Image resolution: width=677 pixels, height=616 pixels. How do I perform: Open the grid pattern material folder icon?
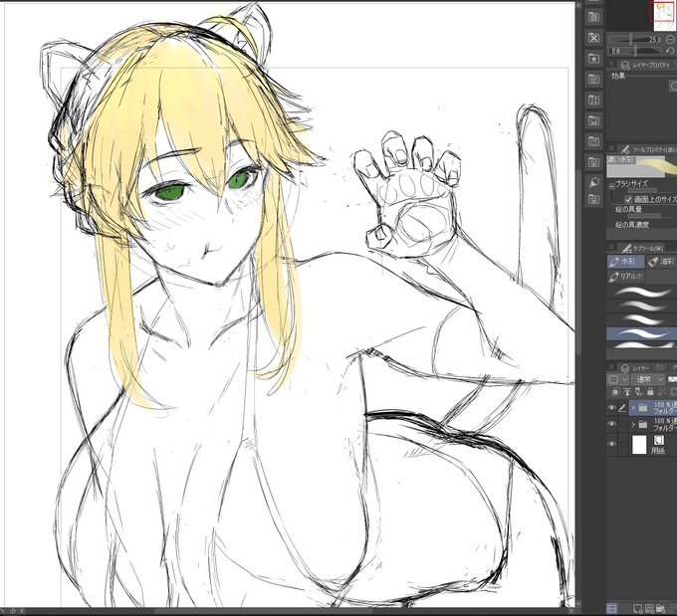click(x=594, y=100)
